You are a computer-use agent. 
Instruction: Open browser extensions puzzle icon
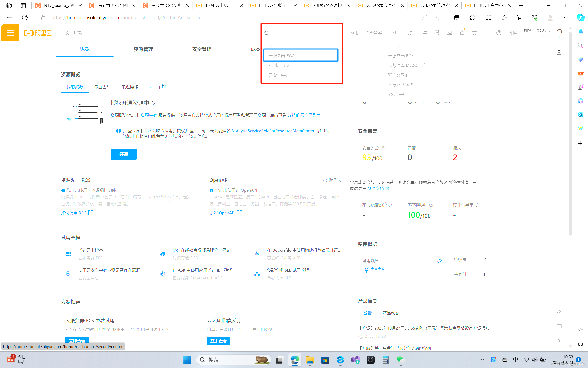472,17
